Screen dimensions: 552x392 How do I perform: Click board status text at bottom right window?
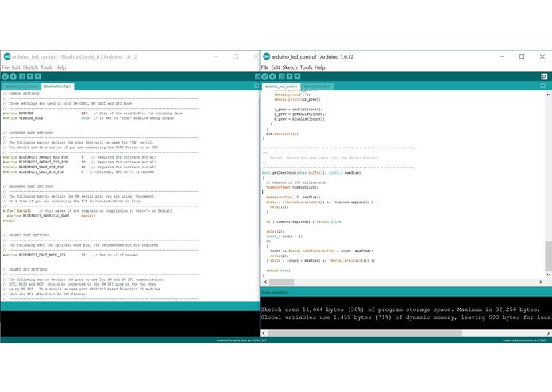(525, 340)
